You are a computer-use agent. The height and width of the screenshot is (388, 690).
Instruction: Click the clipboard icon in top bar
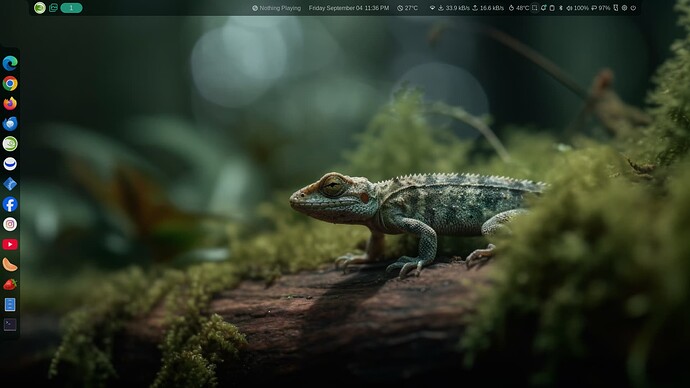click(x=552, y=8)
